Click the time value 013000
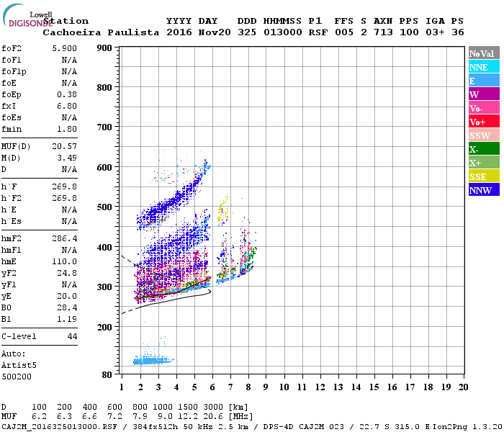 coord(282,32)
